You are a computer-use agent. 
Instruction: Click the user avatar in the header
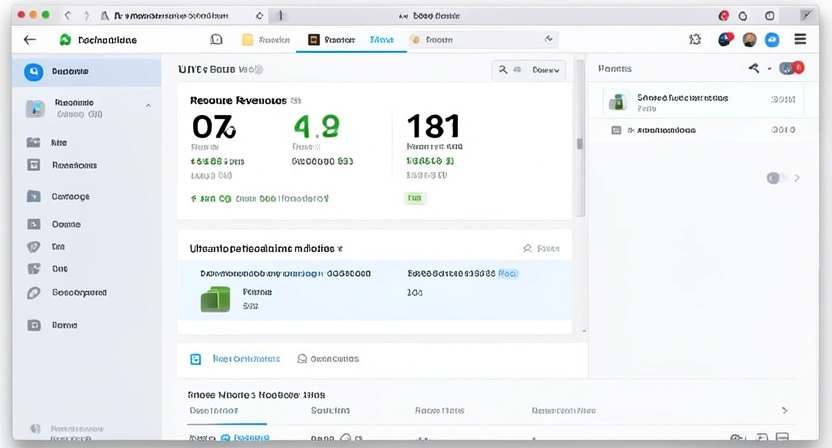(x=750, y=40)
